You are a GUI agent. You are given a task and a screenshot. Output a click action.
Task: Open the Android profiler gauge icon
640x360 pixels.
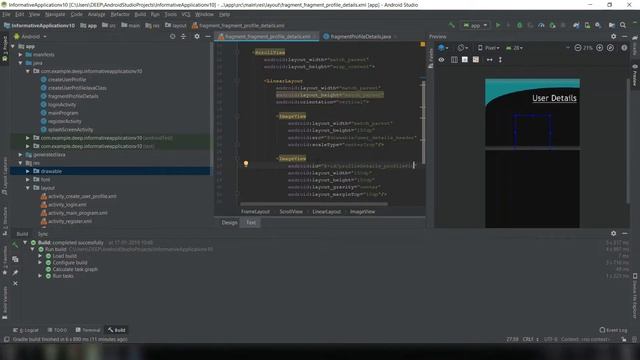coord(541,25)
